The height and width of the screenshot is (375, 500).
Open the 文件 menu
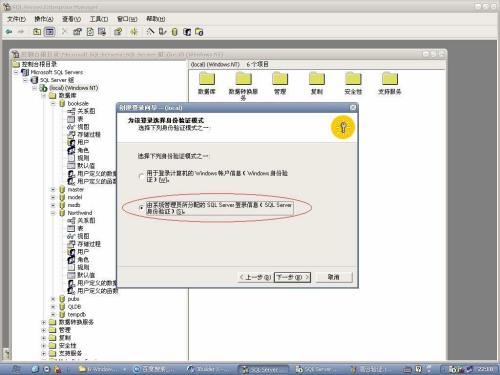tap(16, 19)
